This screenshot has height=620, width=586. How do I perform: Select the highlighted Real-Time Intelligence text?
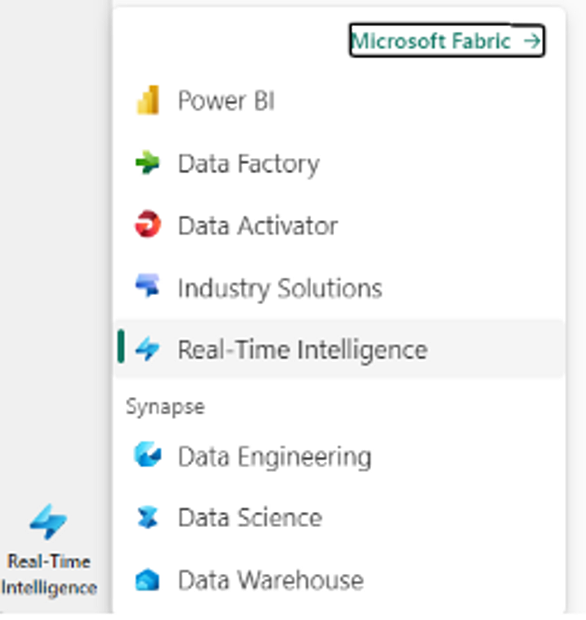[x=302, y=350]
